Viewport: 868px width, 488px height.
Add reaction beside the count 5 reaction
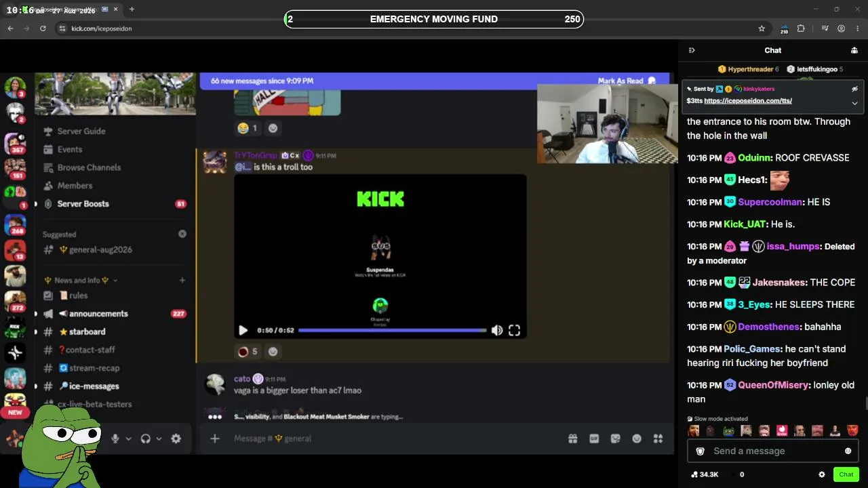(x=273, y=351)
